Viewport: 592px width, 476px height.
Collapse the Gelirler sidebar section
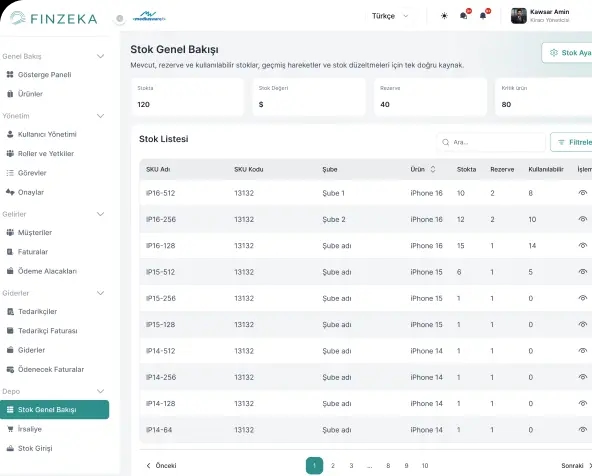[x=100, y=214]
